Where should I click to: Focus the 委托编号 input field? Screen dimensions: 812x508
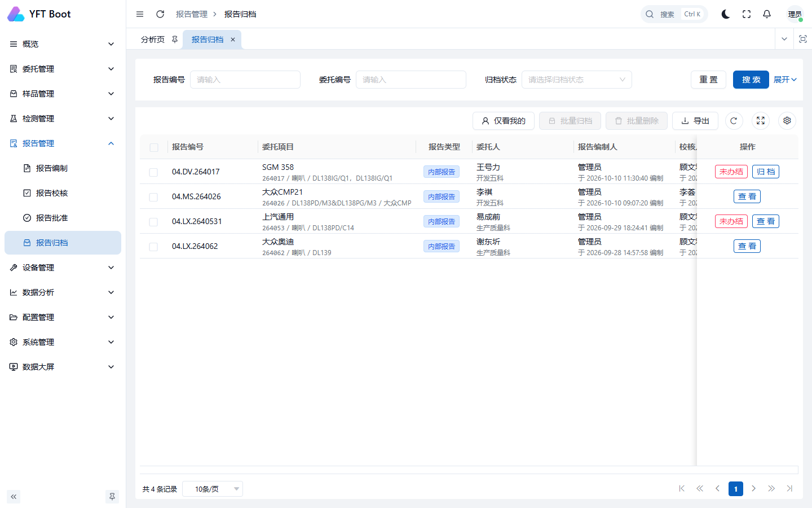tap(411, 80)
